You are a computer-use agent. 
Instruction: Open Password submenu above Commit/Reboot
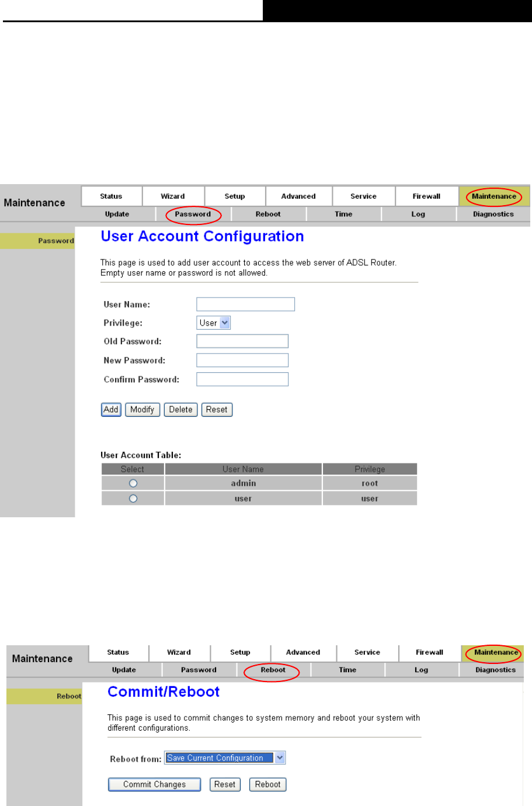(199, 670)
